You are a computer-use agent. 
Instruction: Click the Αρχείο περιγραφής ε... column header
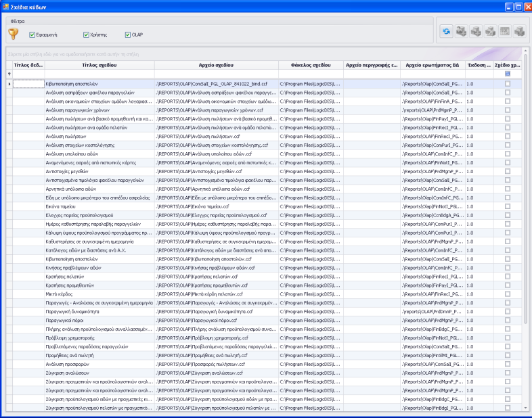point(372,65)
